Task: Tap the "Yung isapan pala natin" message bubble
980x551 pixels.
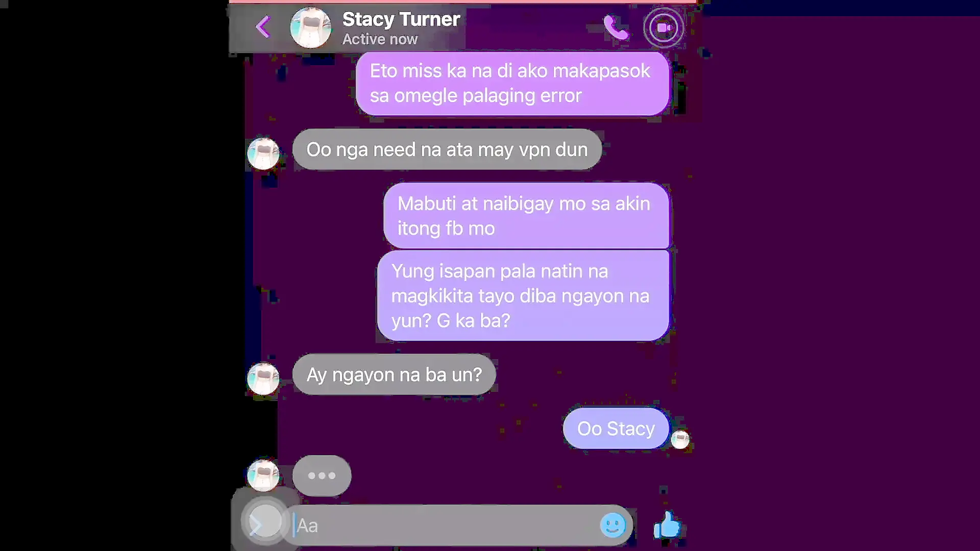Action: 523,295
